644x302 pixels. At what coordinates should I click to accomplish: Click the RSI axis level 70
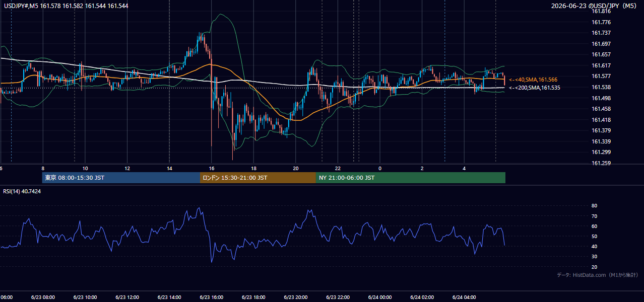595,216
